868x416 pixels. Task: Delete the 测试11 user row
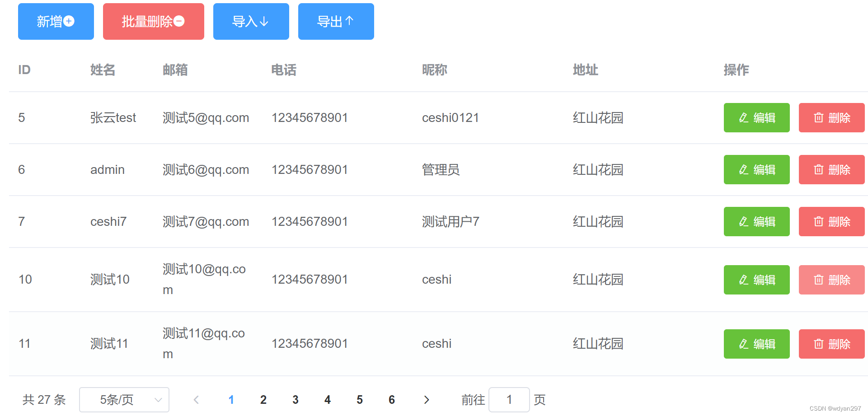[x=832, y=344]
